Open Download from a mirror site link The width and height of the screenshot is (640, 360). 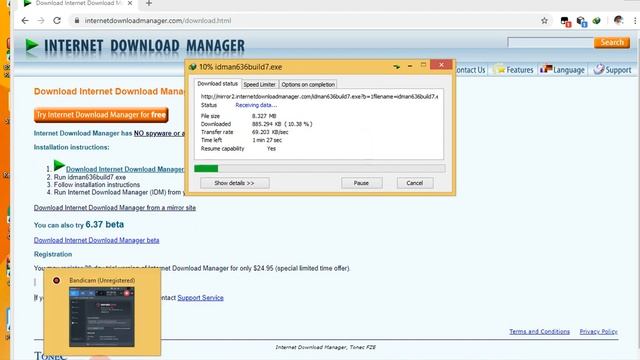click(115, 208)
